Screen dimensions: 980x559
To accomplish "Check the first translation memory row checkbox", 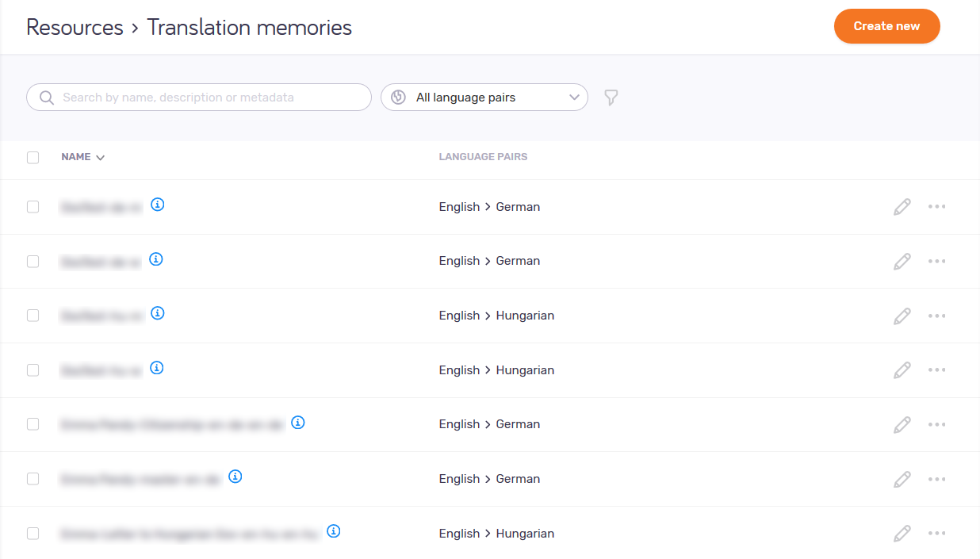I will tap(33, 207).
